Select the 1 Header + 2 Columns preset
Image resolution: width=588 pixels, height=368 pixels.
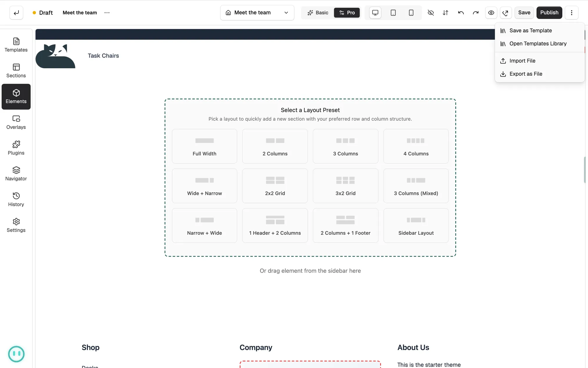275,226
